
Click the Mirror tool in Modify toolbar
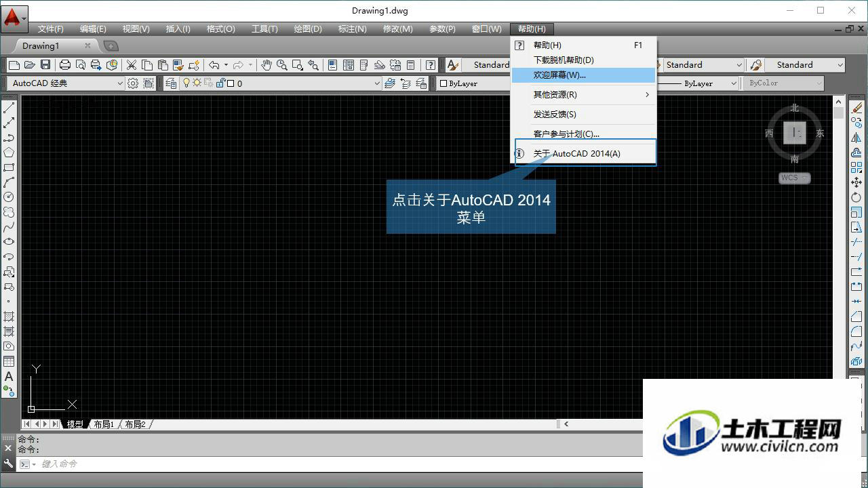click(x=856, y=138)
